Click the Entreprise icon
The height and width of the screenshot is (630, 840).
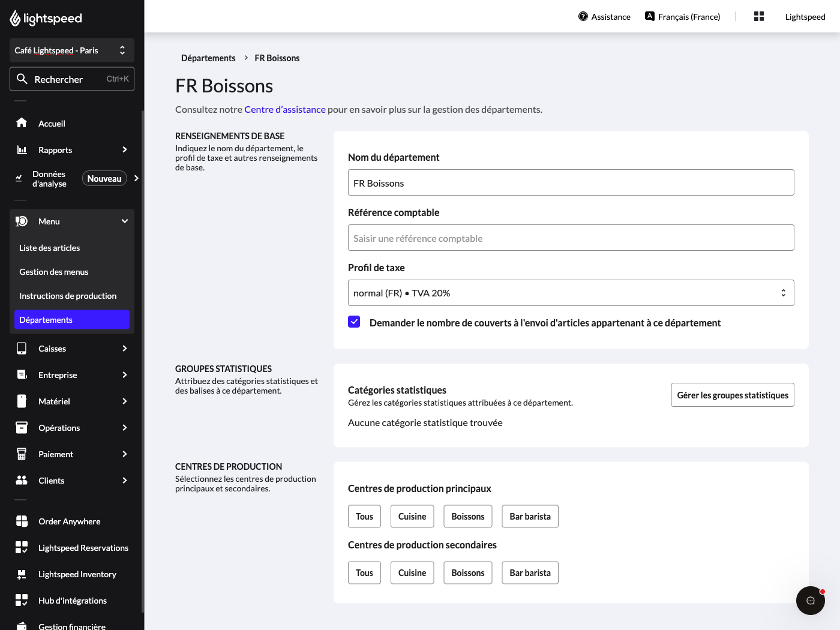click(22, 374)
